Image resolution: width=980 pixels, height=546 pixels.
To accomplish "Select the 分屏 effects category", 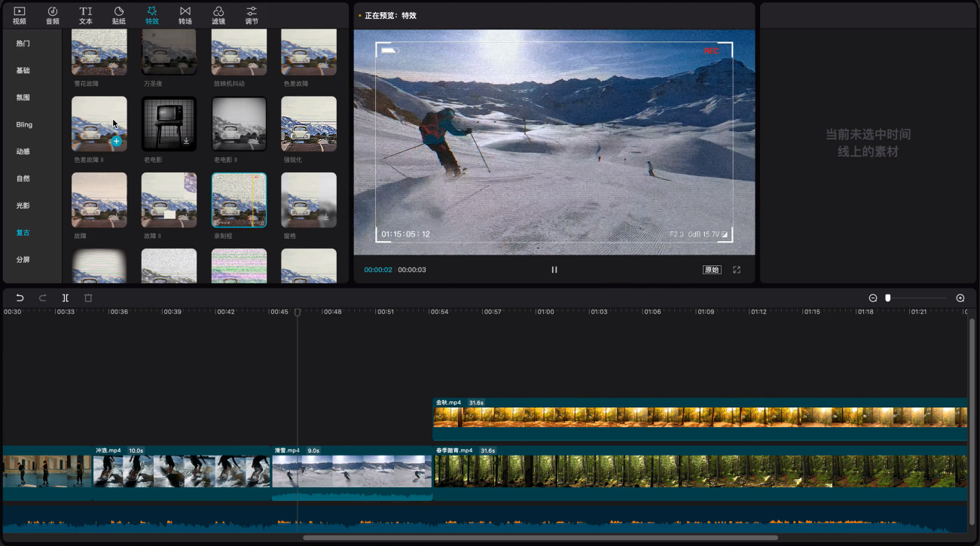I will [23, 260].
